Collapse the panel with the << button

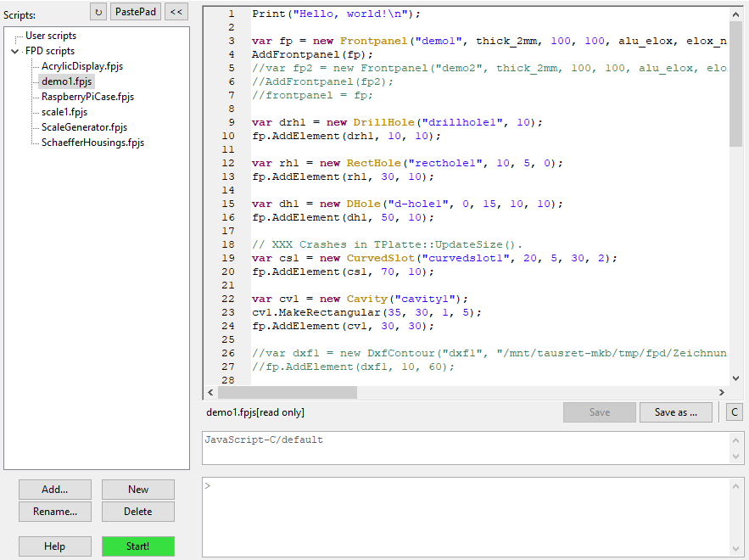176,12
